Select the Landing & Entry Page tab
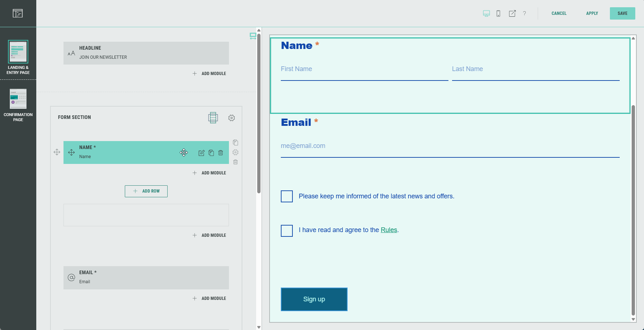 18,57
